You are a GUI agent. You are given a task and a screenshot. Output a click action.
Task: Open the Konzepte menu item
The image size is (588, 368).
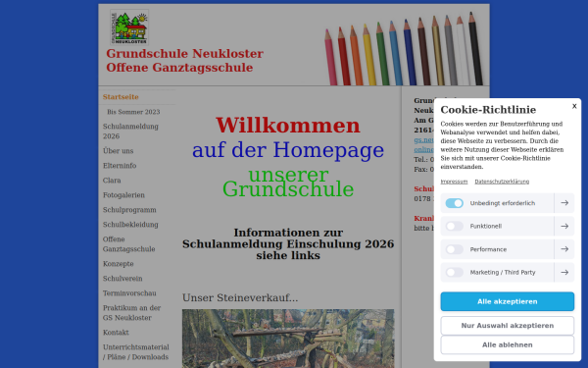point(119,264)
